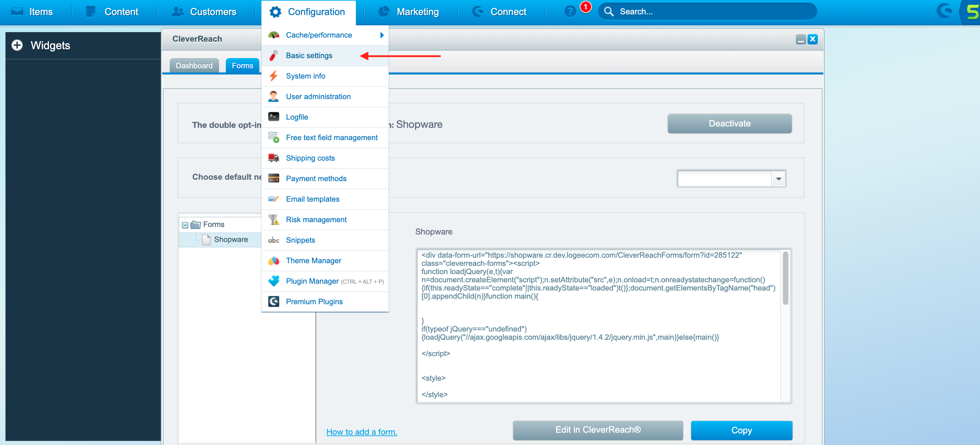Click the System info lightning icon

pyautogui.click(x=273, y=76)
